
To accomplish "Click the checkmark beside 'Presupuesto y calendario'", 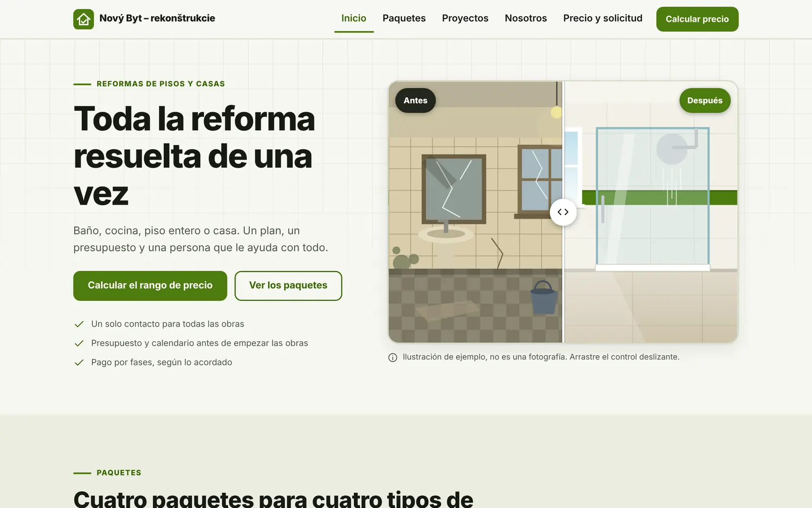I will click(x=79, y=343).
